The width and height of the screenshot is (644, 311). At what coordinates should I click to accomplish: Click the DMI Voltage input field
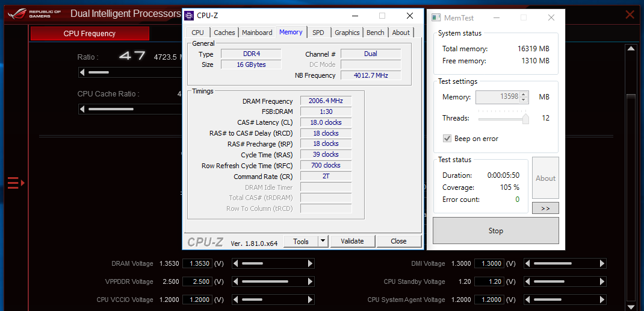(x=489, y=263)
